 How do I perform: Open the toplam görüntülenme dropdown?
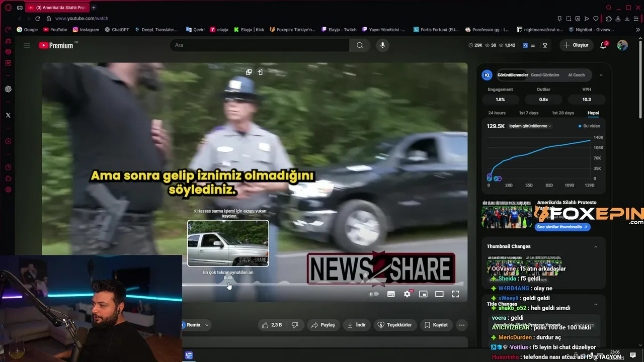(530, 126)
